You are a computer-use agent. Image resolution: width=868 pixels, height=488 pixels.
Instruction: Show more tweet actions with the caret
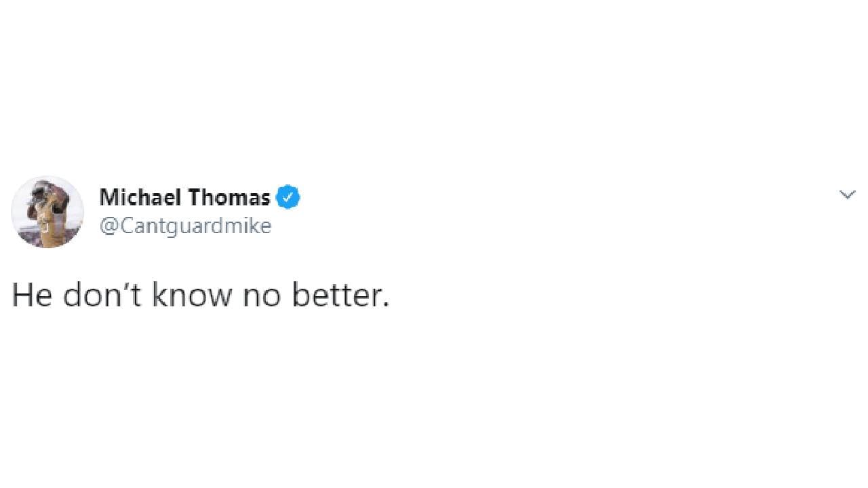coord(847,195)
